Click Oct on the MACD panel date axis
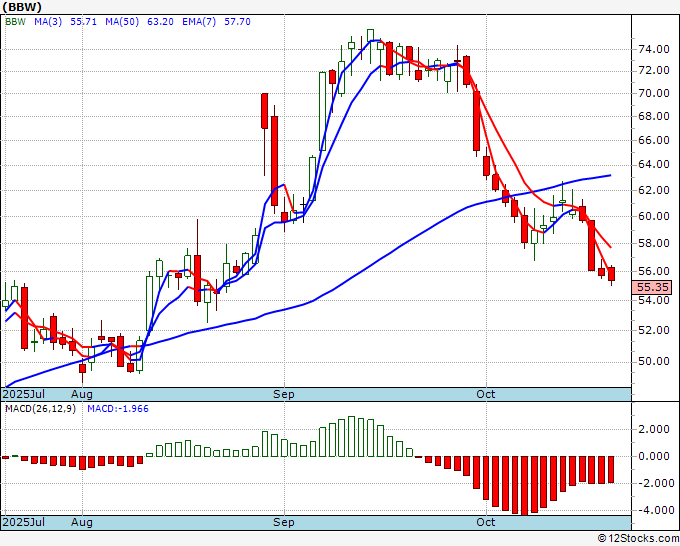The width and height of the screenshot is (680, 546). tap(486, 522)
